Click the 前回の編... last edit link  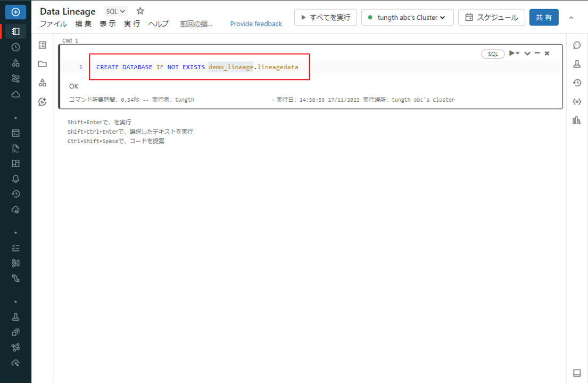196,23
